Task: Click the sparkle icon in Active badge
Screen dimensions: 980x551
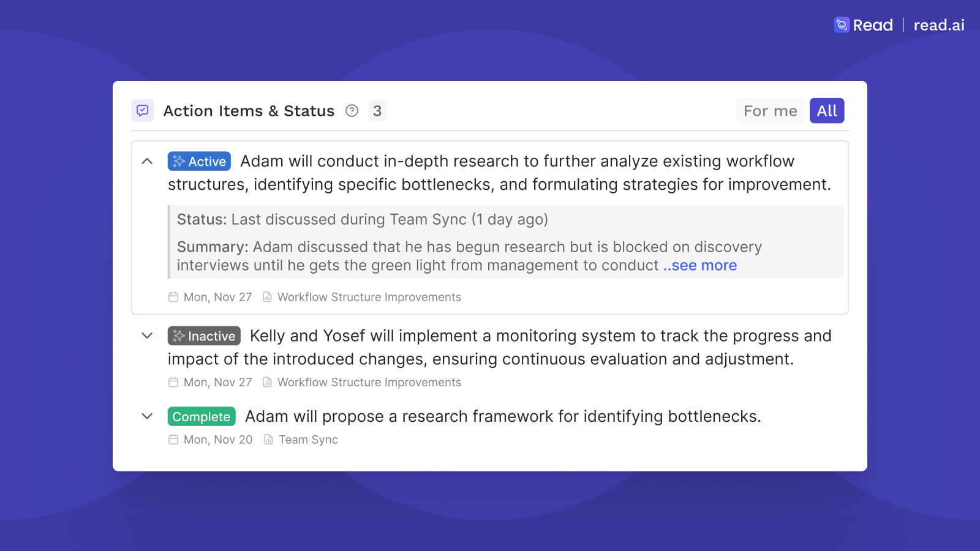Action: (179, 161)
